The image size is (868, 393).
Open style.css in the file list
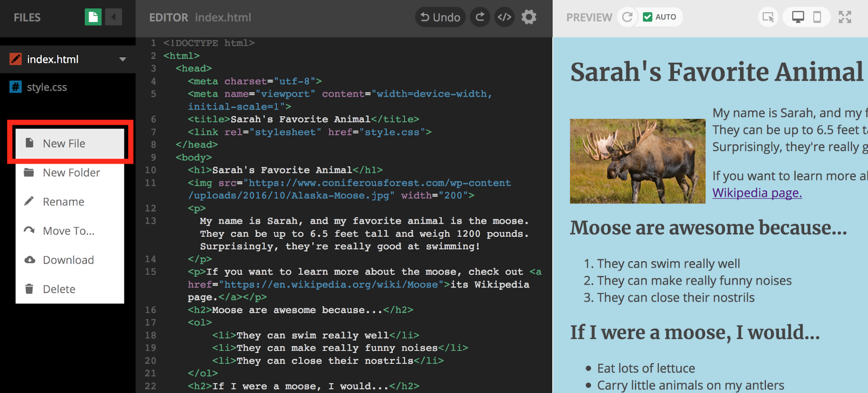[x=46, y=87]
